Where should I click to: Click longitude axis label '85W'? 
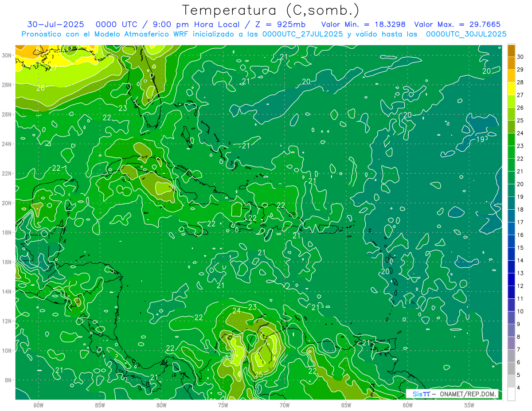pos(100,405)
